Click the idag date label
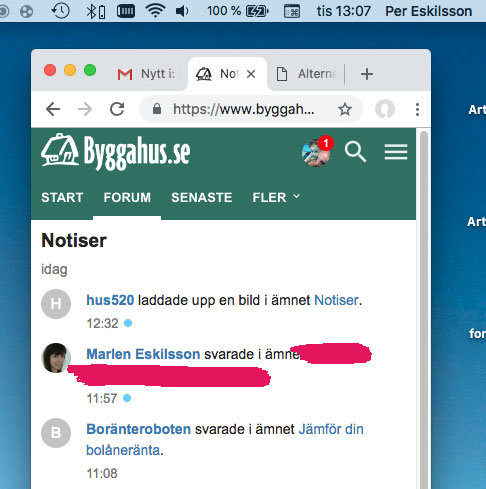 (54, 269)
